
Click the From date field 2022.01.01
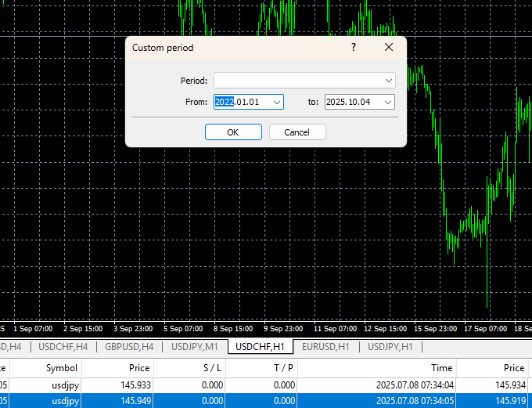tap(243, 102)
